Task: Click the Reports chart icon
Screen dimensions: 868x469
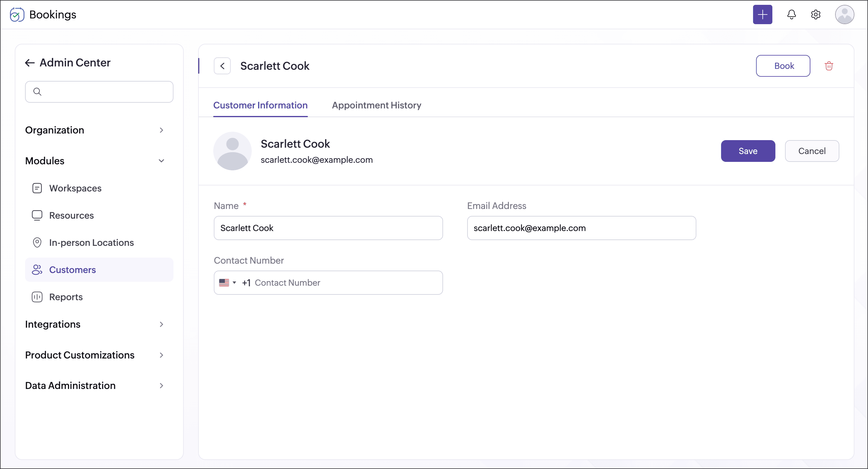Action: pos(37,297)
